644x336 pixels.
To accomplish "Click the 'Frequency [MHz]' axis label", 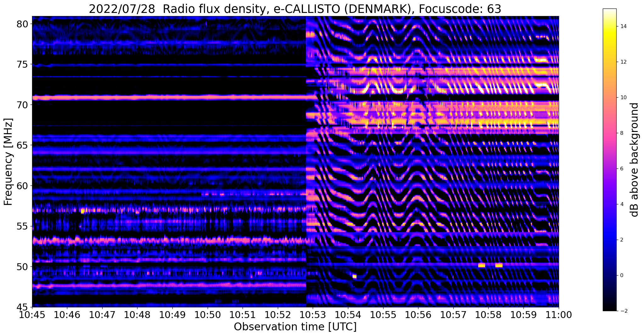I will click(8, 162).
